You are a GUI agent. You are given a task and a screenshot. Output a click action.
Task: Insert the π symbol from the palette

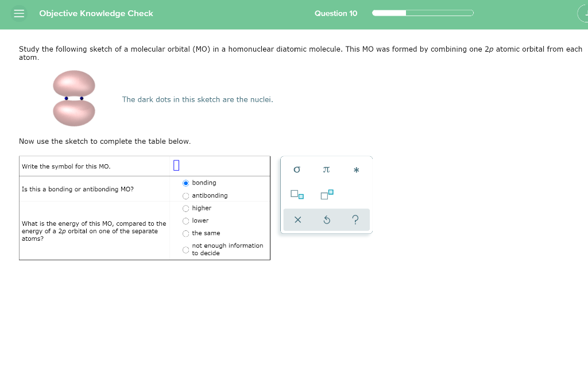pyautogui.click(x=326, y=169)
